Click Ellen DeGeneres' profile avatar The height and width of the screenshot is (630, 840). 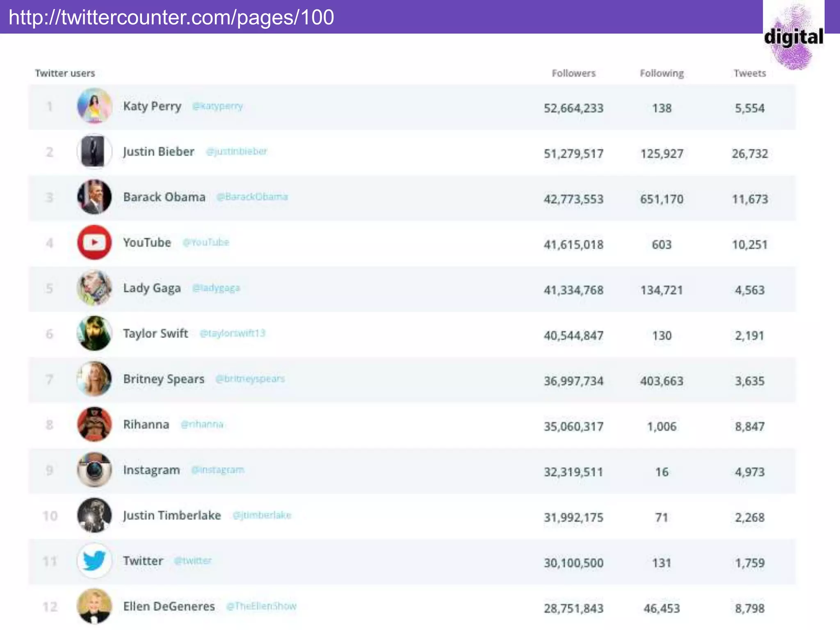pyautogui.click(x=94, y=606)
